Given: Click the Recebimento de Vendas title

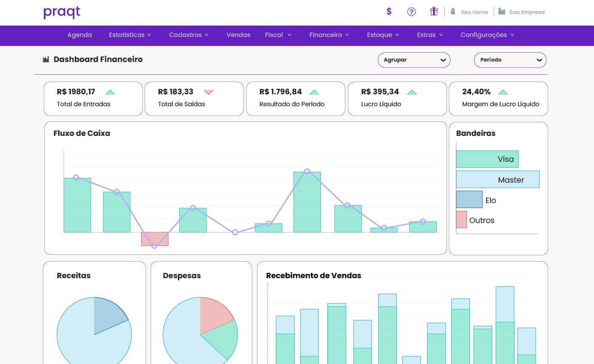Looking at the screenshot, I should coord(314,276).
